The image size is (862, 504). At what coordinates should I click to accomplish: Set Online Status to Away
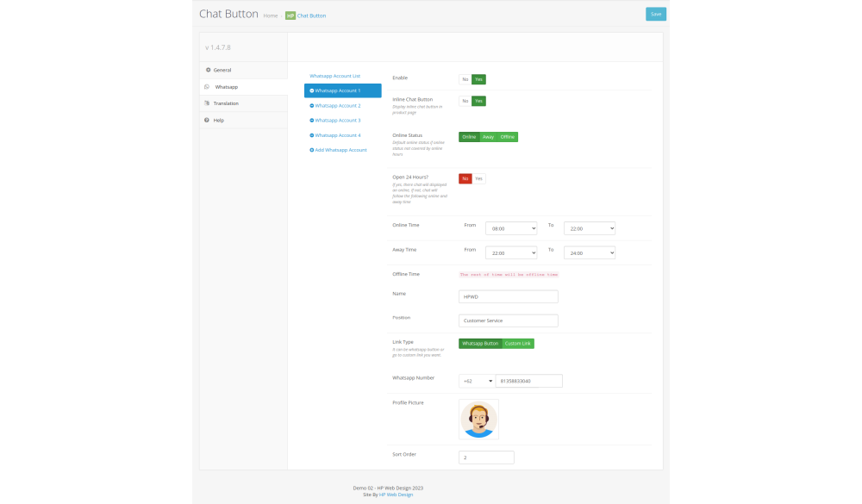point(488,137)
